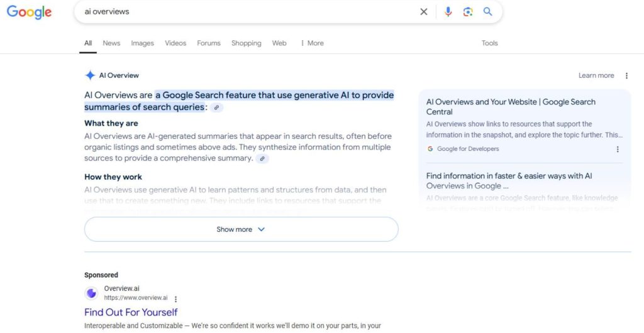Click the 'Sponsored' label

point(101,275)
